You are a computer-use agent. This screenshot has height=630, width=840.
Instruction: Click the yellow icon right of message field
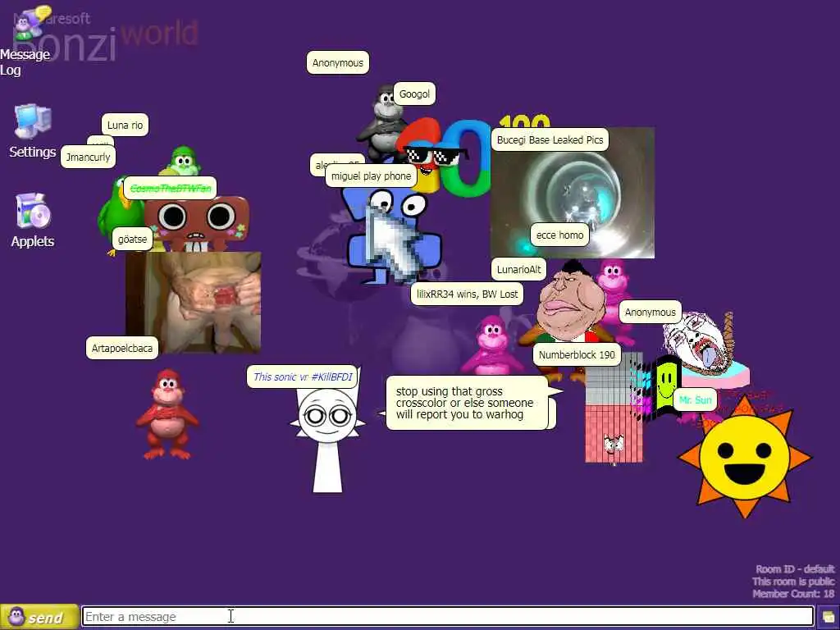point(829,617)
